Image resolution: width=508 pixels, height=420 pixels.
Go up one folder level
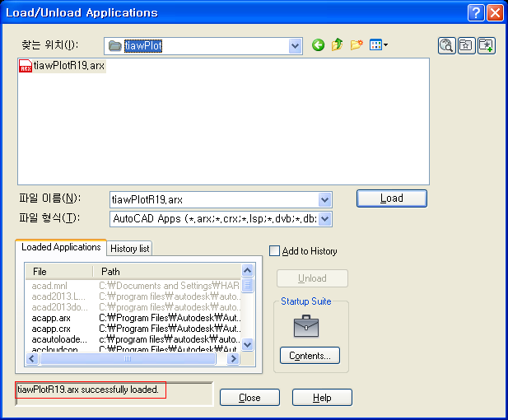[x=337, y=44]
